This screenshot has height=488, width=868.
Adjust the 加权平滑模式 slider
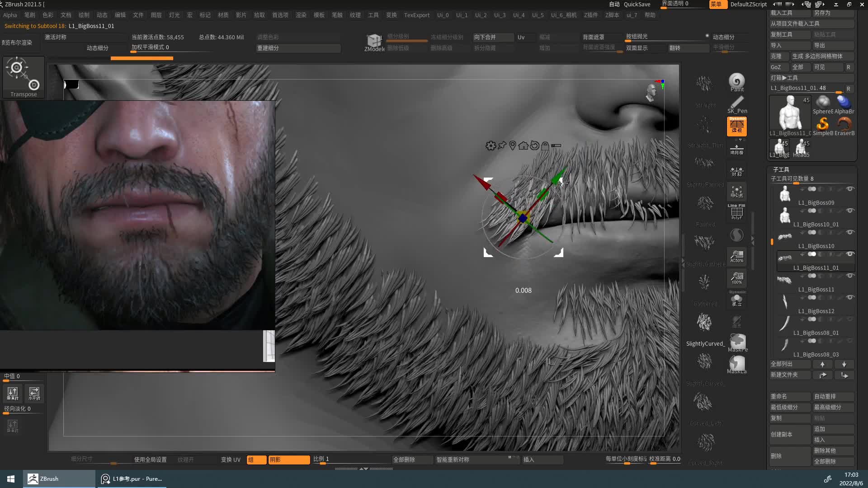tap(171, 48)
